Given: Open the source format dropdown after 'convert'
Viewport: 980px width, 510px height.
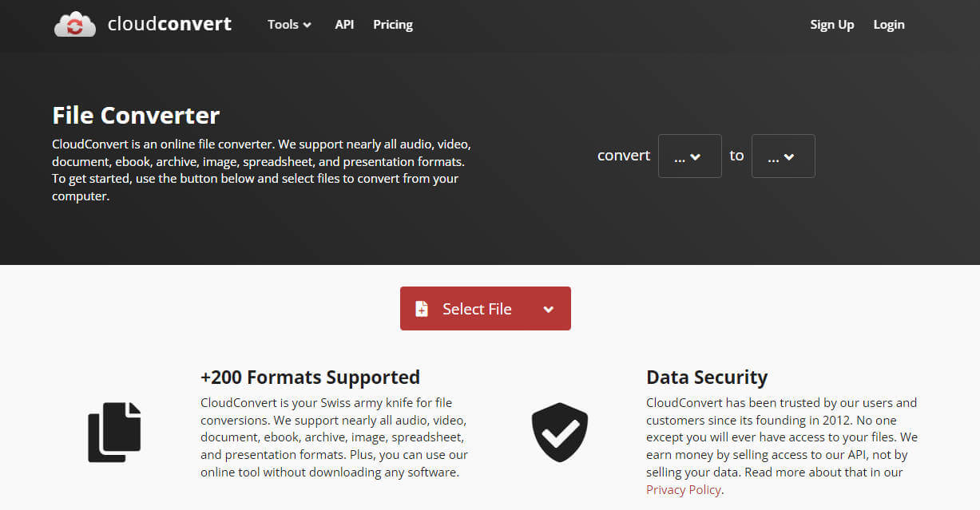Looking at the screenshot, I should pyautogui.click(x=689, y=156).
